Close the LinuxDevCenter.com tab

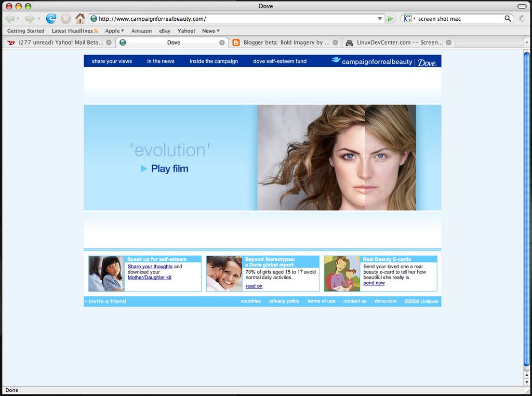tap(448, 43)
